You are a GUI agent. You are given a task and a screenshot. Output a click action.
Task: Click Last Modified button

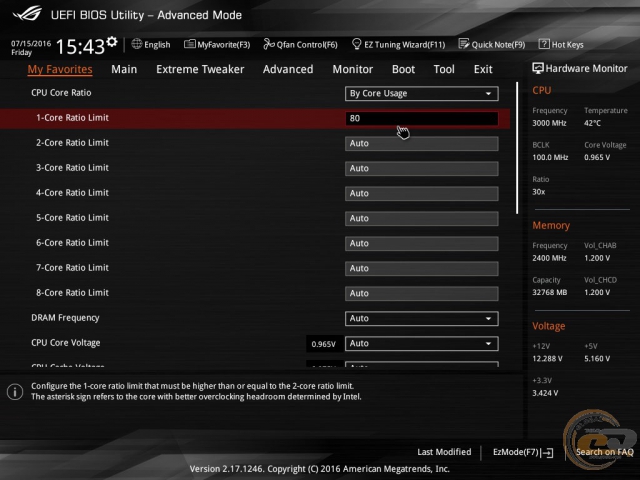point(444,452)
